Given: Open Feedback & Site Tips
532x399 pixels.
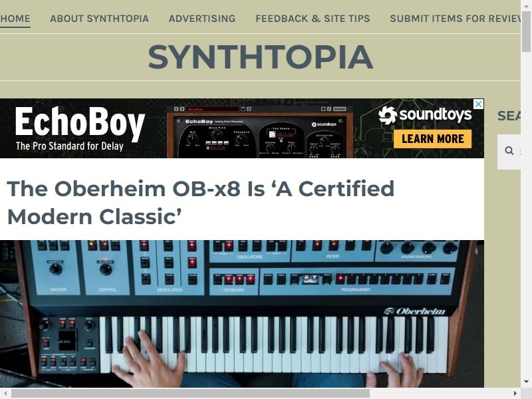Looking at the screenshot, I should click(313, 19).
